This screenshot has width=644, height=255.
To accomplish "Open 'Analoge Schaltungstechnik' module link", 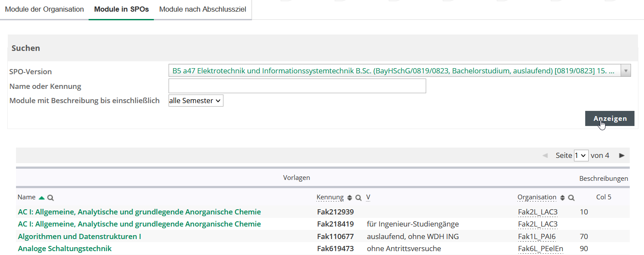I will [65, 249].
